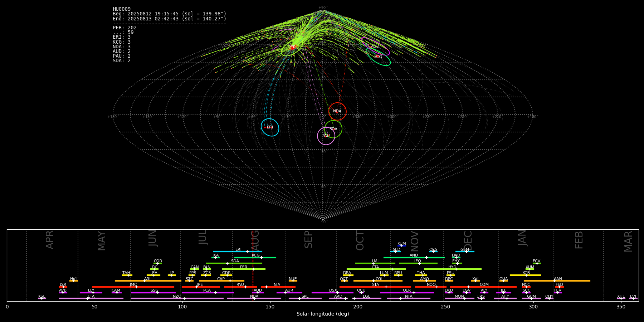Click the XCB shower bar in timeline

(525, 275)
